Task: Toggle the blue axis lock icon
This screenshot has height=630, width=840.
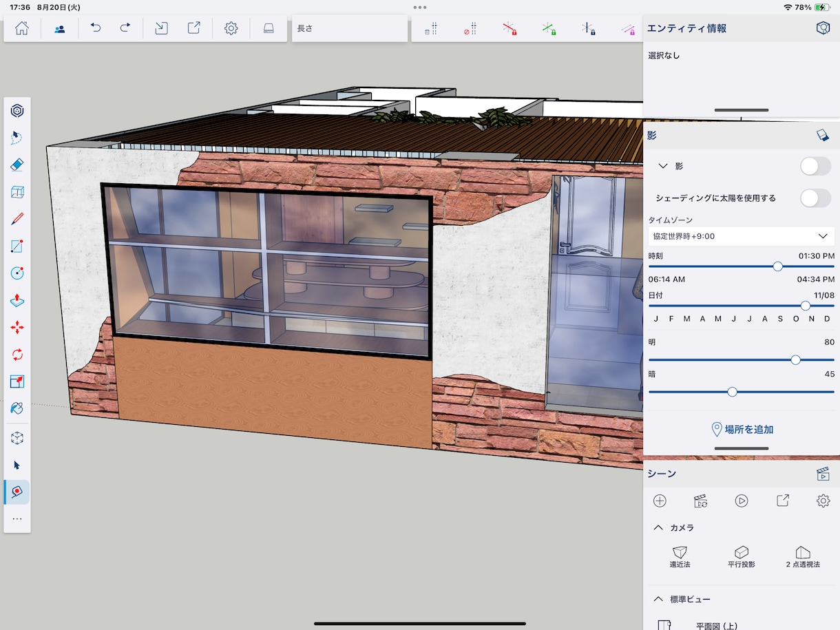Action: point(588,28)
